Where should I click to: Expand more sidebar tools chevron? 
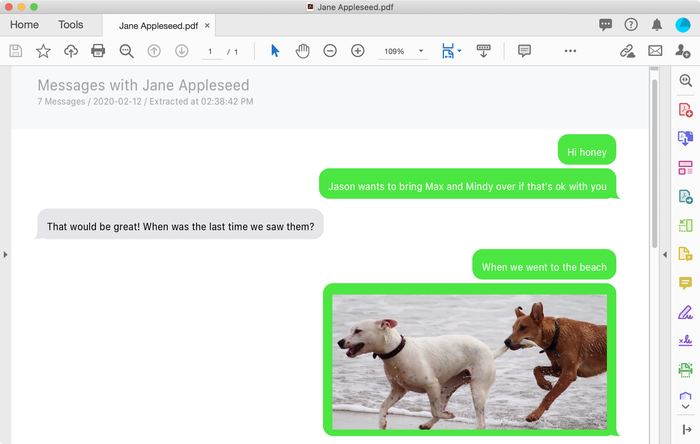(x=685, y=407)
